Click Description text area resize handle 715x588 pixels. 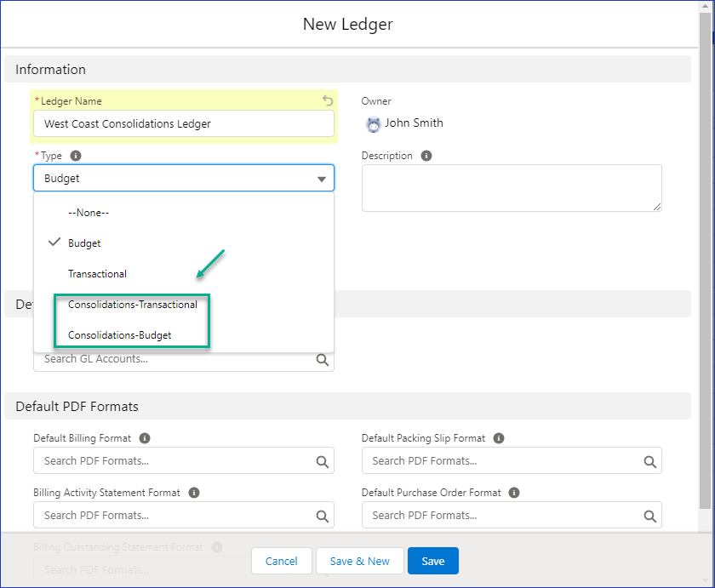pos(656,207)
